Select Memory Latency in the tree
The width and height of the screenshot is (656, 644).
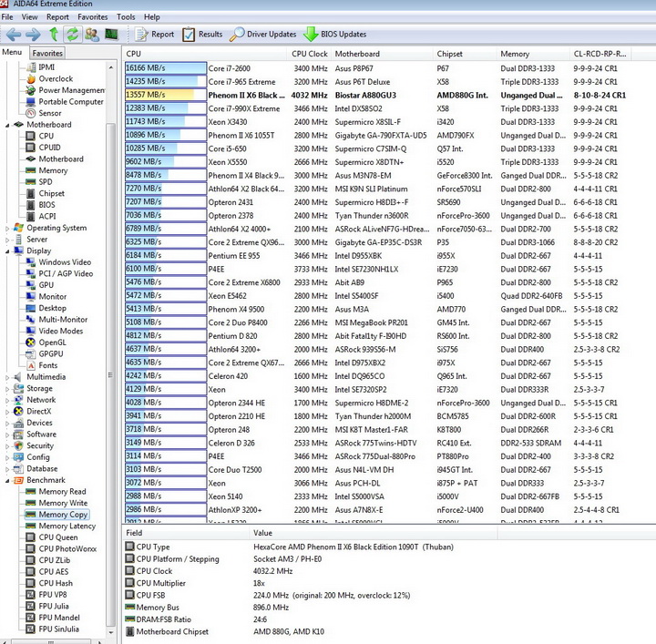(67, 526)
